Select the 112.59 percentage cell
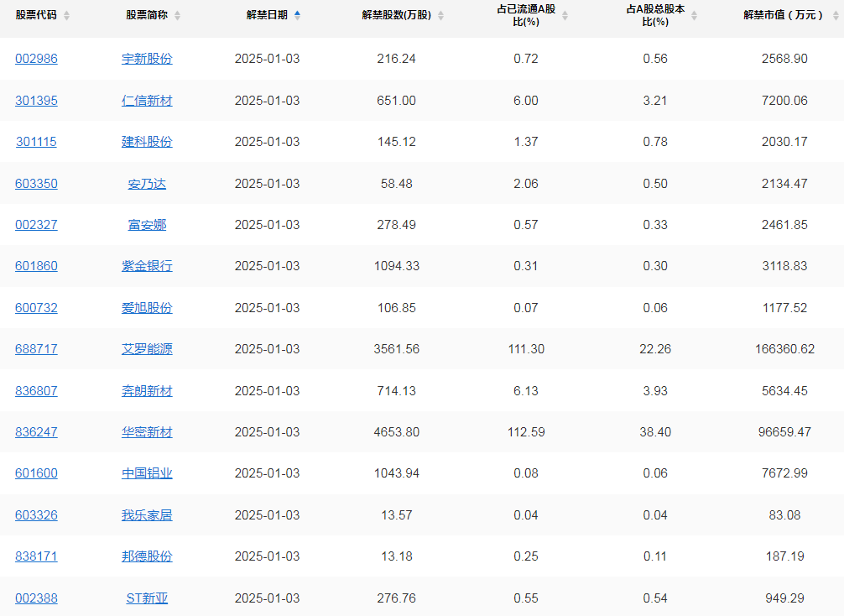 [x=526, y=432]
